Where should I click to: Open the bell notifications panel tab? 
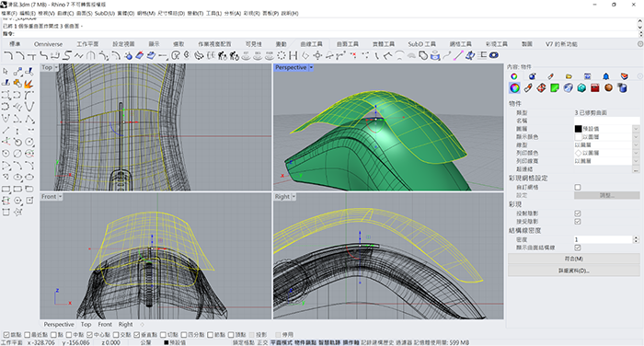click(x=605, y=76)
